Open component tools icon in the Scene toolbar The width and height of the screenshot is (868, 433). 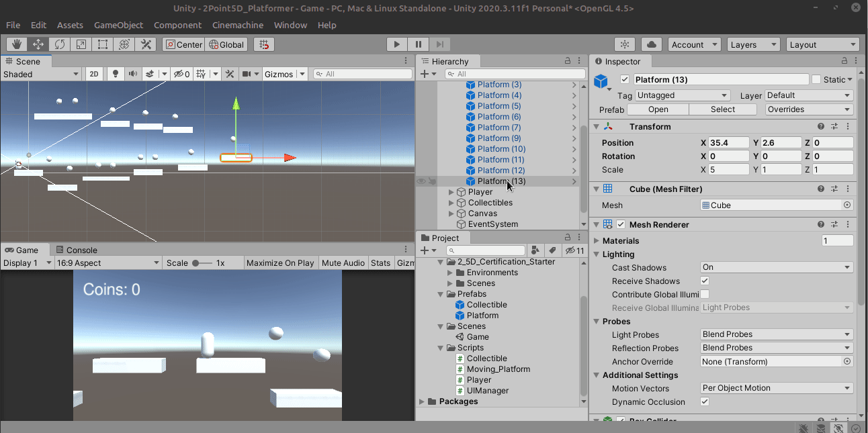coord(230,74)
